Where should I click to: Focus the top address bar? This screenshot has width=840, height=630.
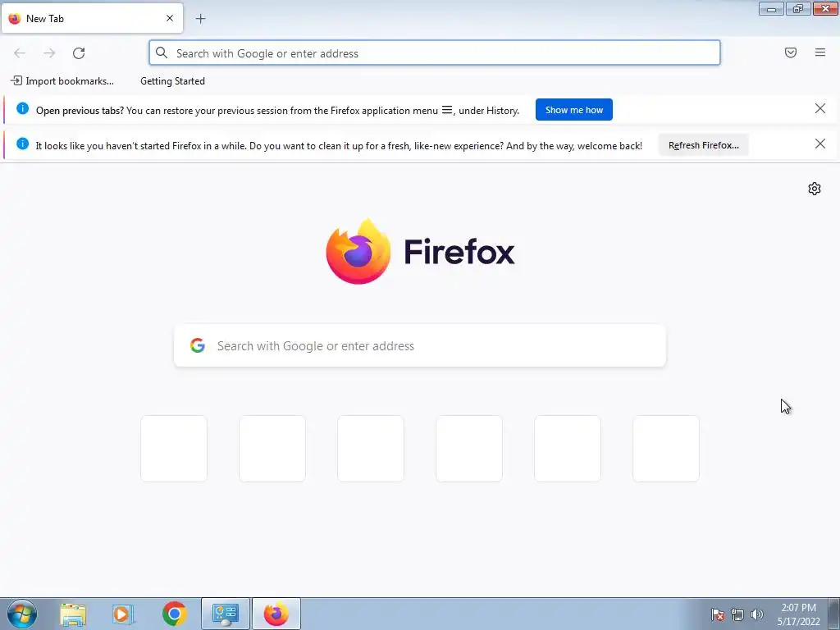pyautogui.click(x=435, y=53)
